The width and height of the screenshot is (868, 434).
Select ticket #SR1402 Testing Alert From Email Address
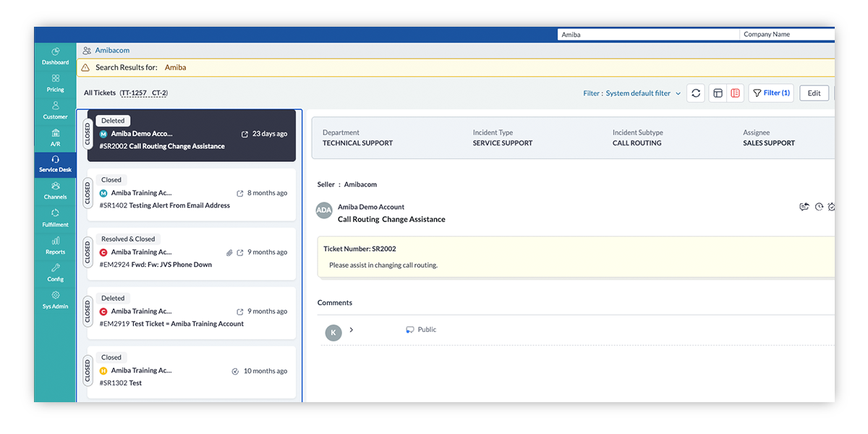coord(192,195)
